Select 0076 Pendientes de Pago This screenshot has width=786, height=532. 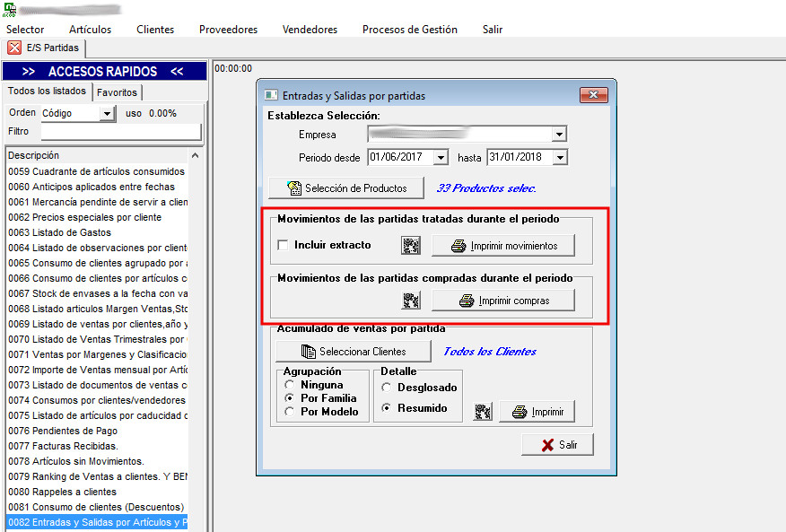click(97, 431)
